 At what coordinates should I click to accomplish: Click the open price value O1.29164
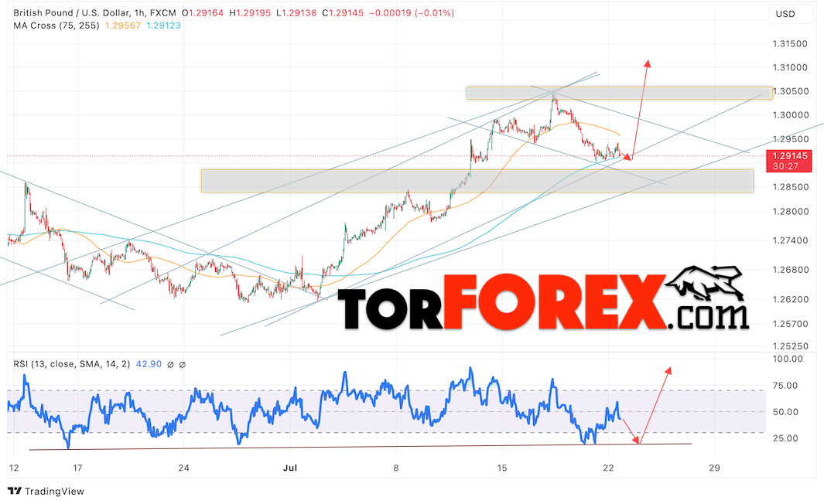click(203, 12)
